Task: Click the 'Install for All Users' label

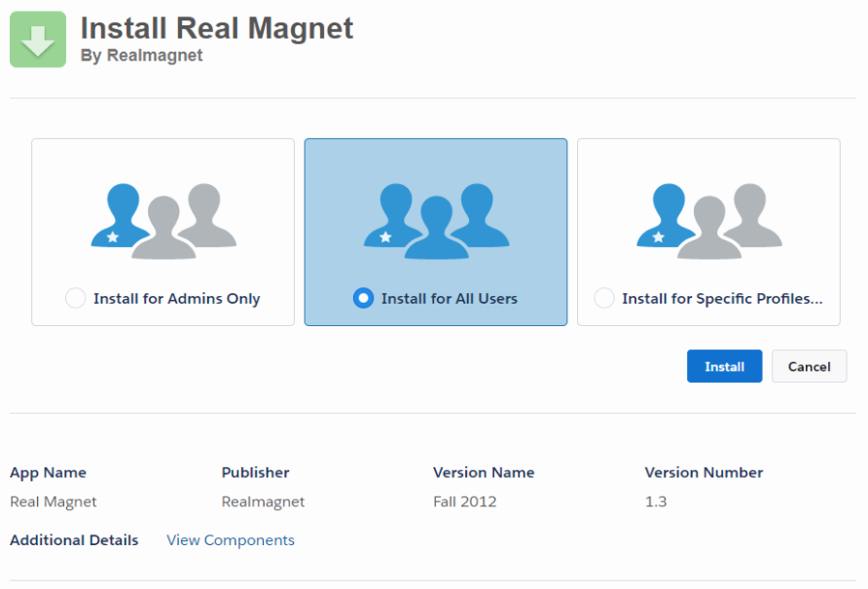Action: [449, 299]
